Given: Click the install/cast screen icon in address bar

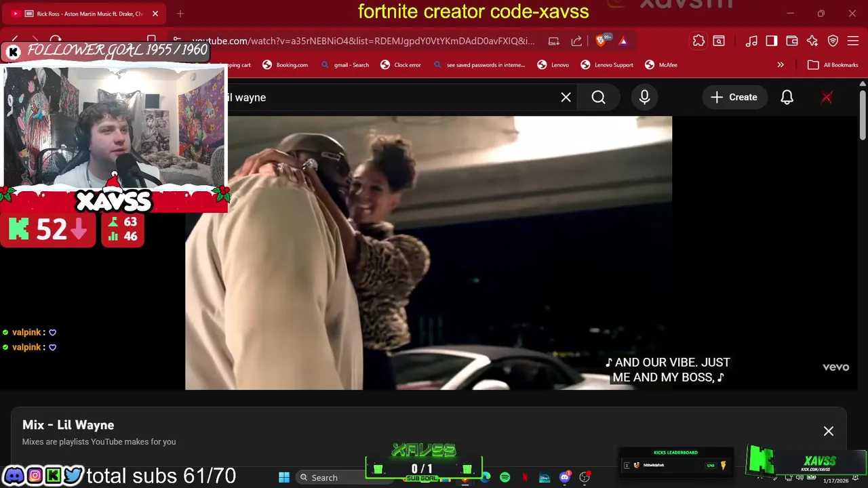Looking at the screenshot, I should point(553,41).
